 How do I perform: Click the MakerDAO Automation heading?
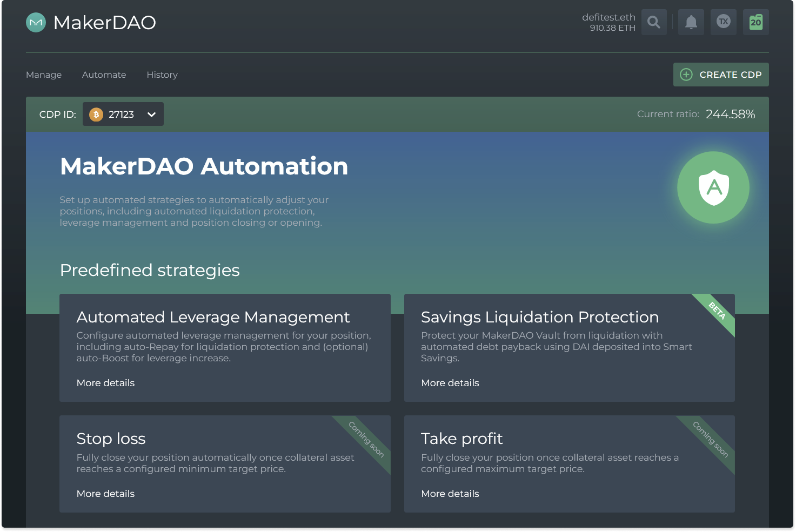pos(204,166)
